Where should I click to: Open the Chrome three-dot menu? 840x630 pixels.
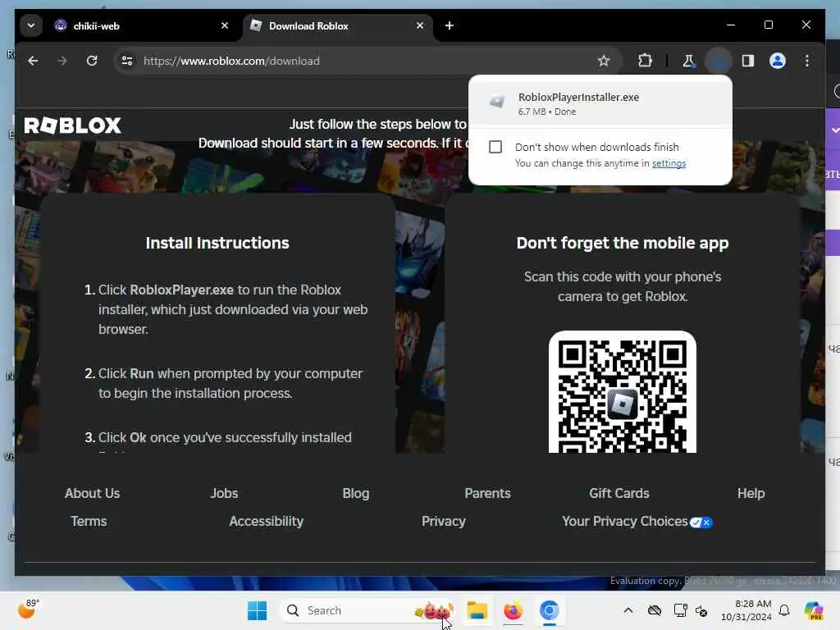tap(807, 61)
